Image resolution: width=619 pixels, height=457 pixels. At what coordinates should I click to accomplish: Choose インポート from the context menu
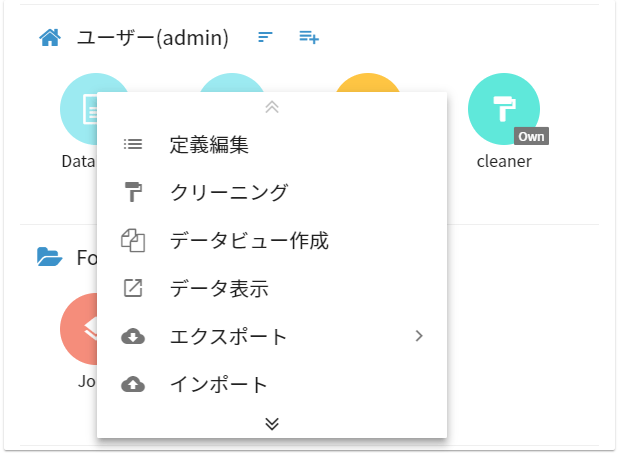(x=219, y=384)
